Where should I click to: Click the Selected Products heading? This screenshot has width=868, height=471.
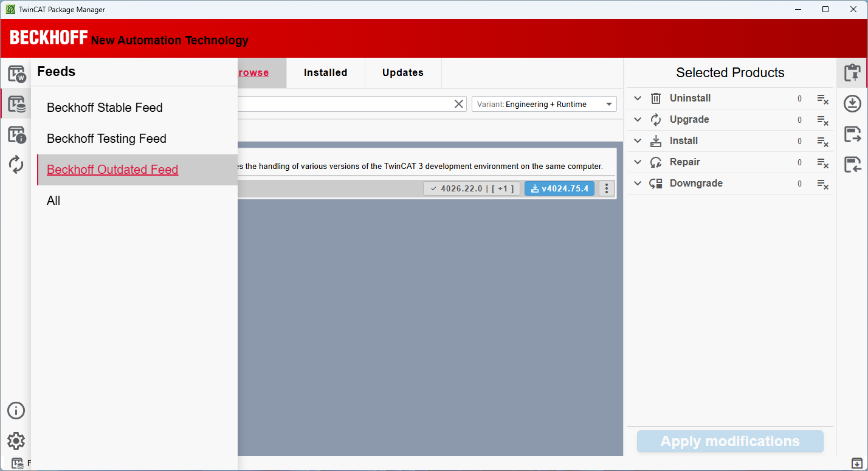click(730, 73)
